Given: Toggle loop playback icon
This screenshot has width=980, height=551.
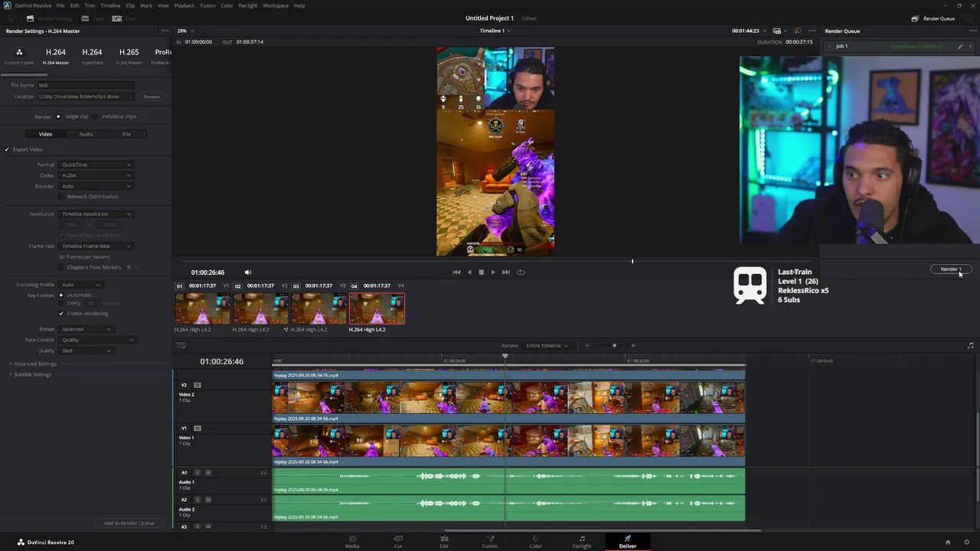Looking at the screenshot, I should click(x=521, y=272).
